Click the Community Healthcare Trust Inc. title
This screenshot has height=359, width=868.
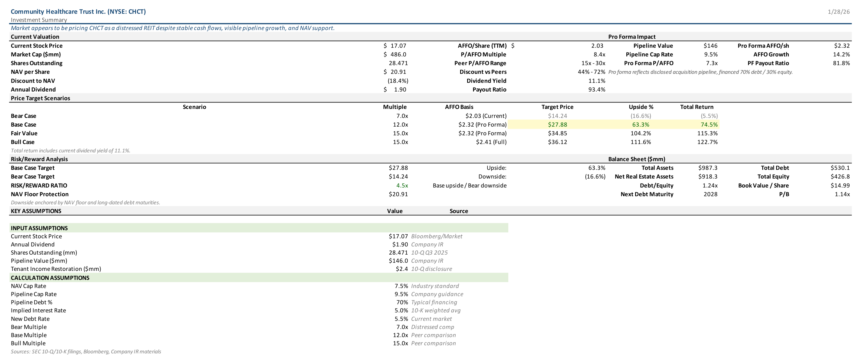point(78,12)
